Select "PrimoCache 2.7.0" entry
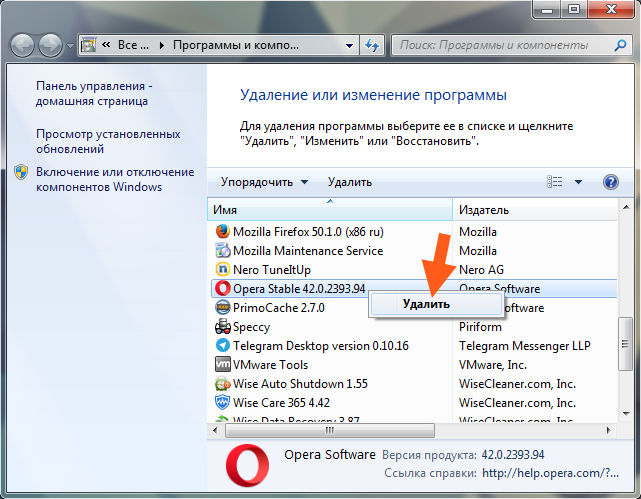The height and width of the screenshot is (499, 641). [279, 308]
